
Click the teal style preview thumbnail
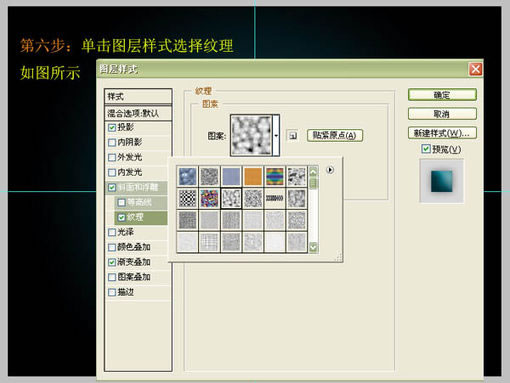[x=442, y=181]
